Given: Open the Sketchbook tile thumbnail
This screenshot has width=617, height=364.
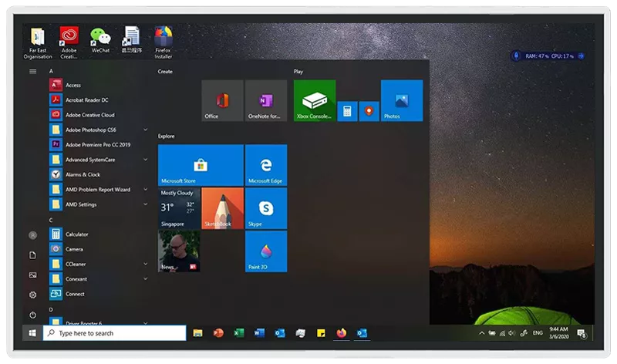Looking at the screenshot, I should [x=222, y=208].
